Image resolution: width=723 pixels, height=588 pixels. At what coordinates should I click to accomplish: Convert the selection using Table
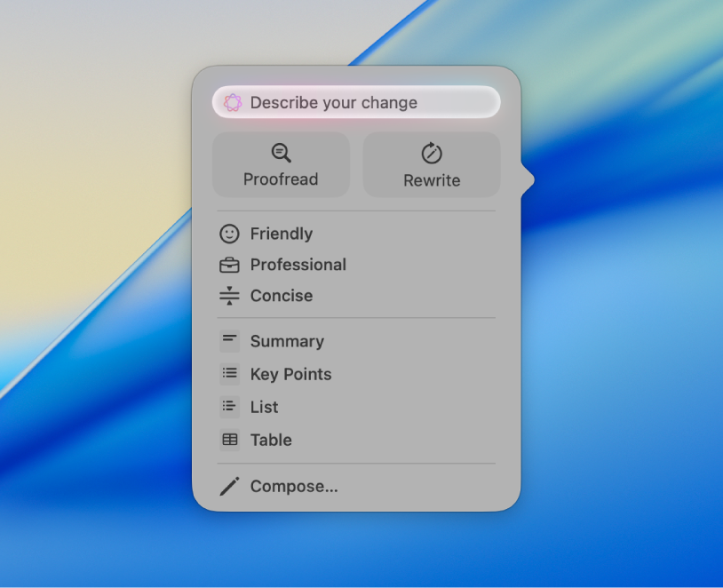[x=270, y=440]
